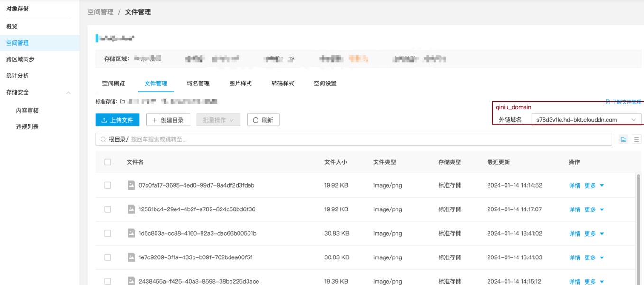
Task: Click image file icon for 1e7c9209 file
Action: pyautogui.click(x=131, y=257)
